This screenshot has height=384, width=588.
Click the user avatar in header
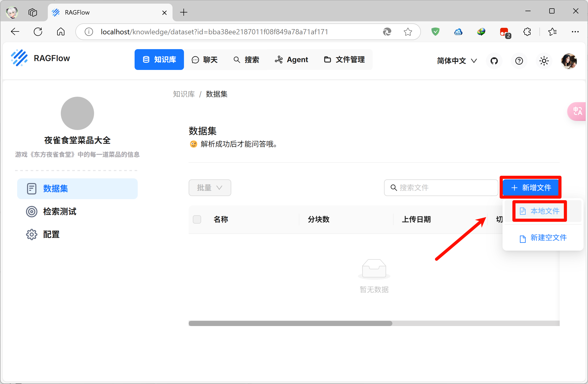point(569,61)
